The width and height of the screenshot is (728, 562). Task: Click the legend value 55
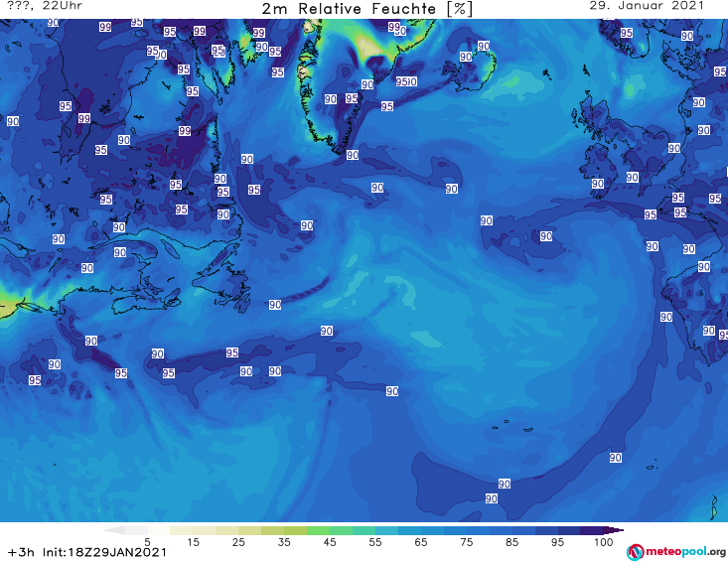point(375,542)
